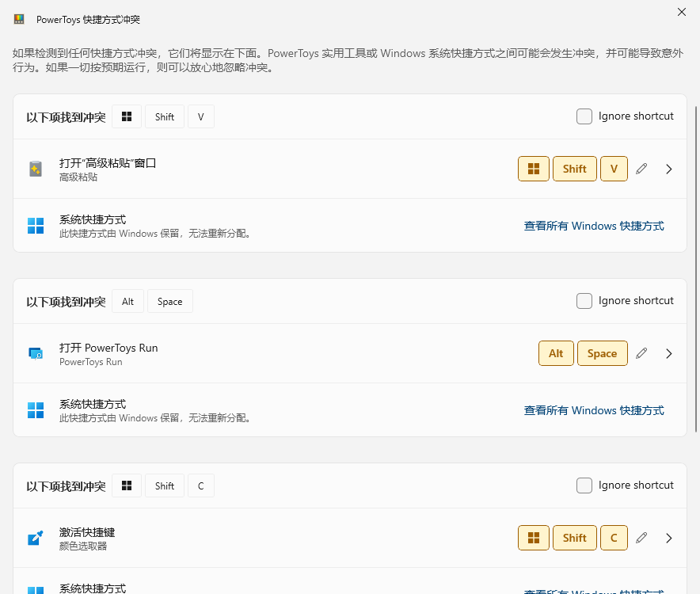Open 查看所有 Windows 快捷方式 link under Alt+Space
Viewport: 700px width, 594px height.
tap(594, 410)
